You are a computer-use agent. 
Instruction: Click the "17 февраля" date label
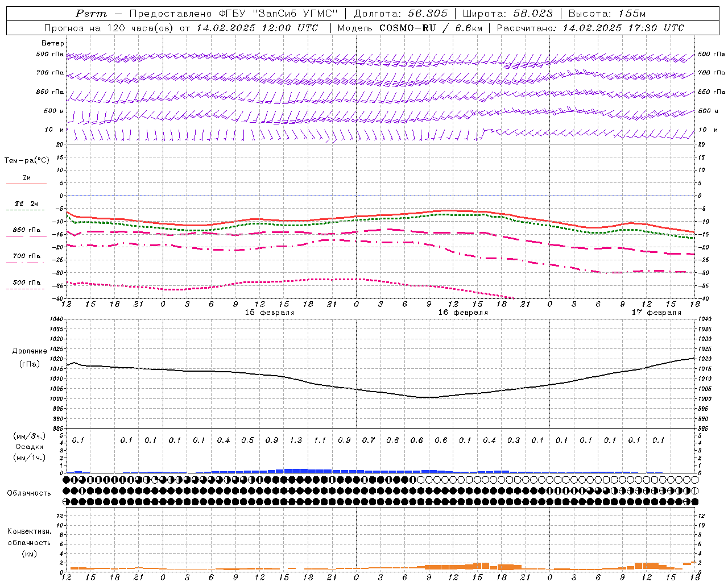click(x=656, y=313)
